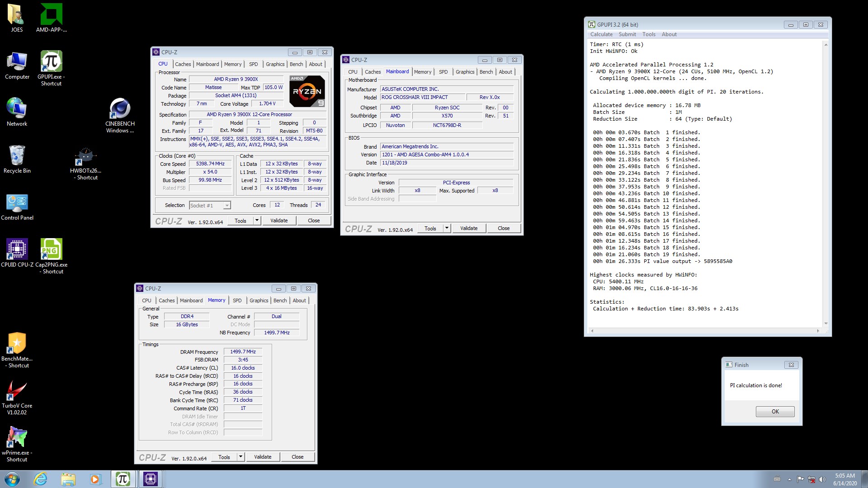Open Graphics tab in Memory window

[x=259, y=300]
